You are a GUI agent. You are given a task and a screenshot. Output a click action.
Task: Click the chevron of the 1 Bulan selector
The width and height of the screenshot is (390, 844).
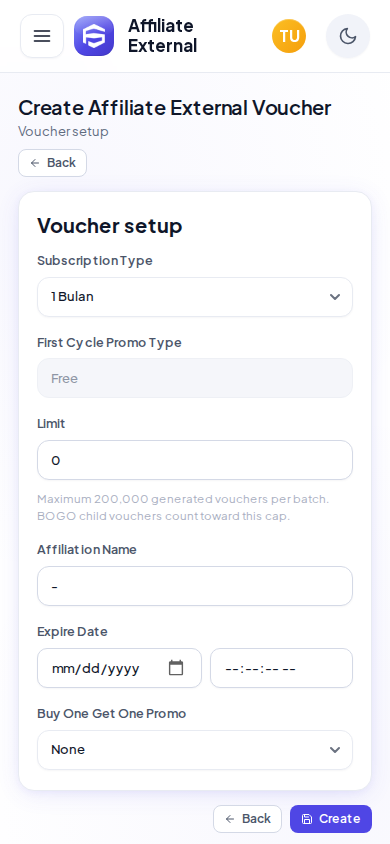point(335,297)
